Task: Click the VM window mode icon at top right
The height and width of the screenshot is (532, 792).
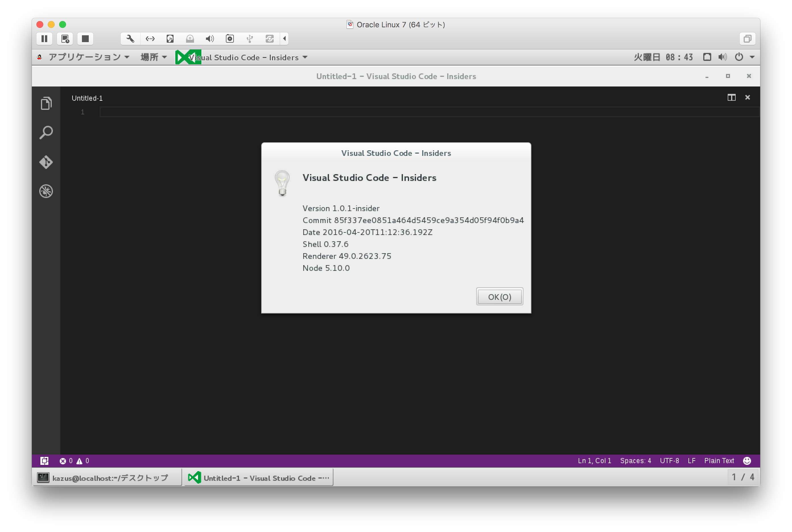Action: tap(747, 39)
